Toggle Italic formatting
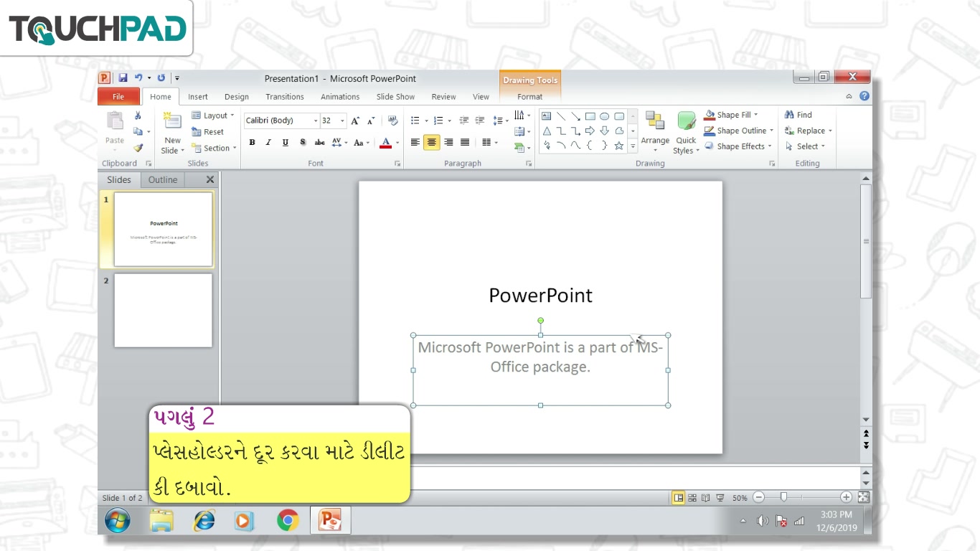Viewport: 980px width, 551px height. point(268,143)
